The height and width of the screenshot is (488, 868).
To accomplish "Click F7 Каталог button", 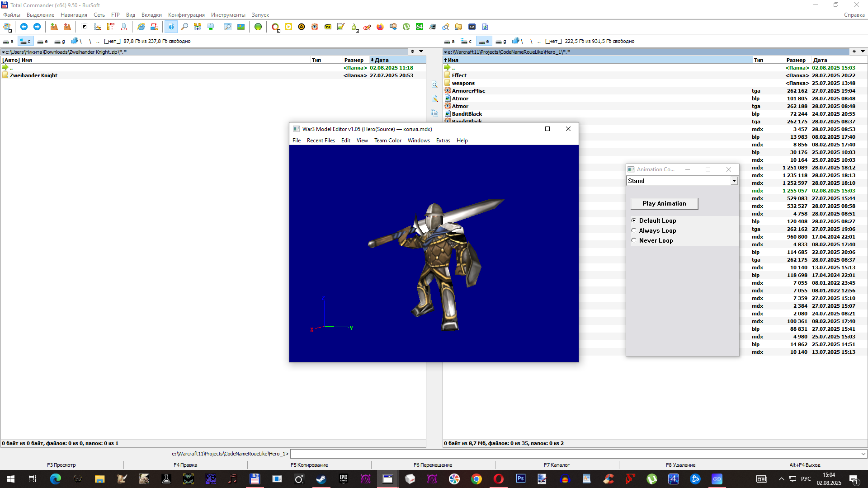I will [x=557, y=465].
